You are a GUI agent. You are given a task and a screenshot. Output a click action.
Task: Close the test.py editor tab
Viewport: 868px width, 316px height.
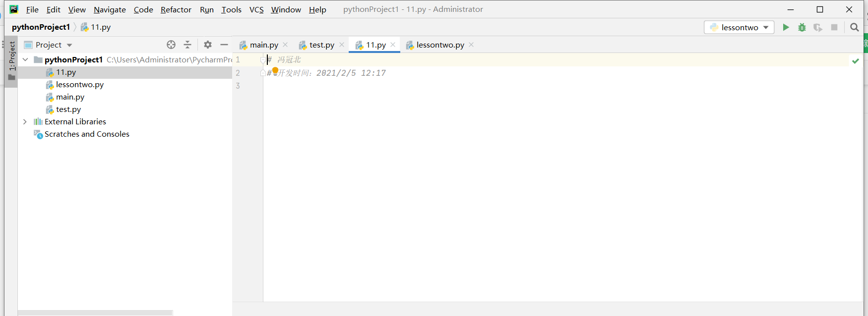coord(342,45)
